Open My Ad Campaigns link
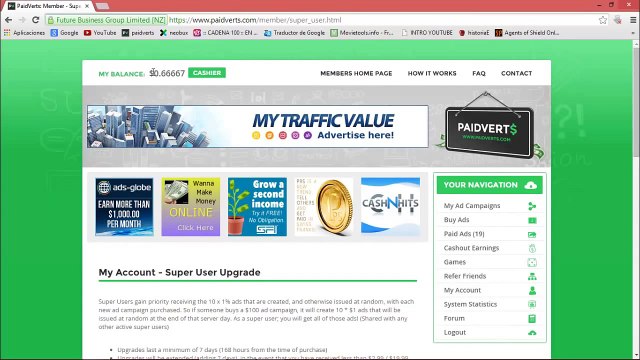640x360 pixels. pos(472,206)
